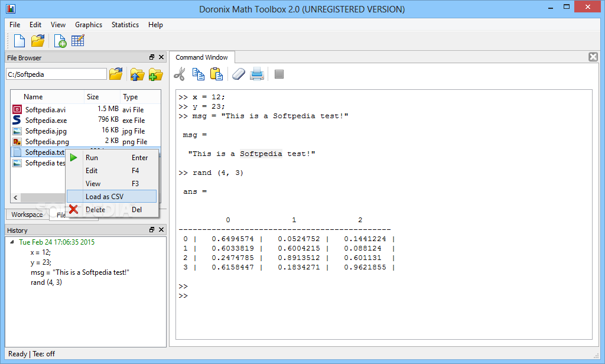Screen dimensions: 605x364
Task: Click the C:/Softpedia path field
Action: tap(56, 74)
